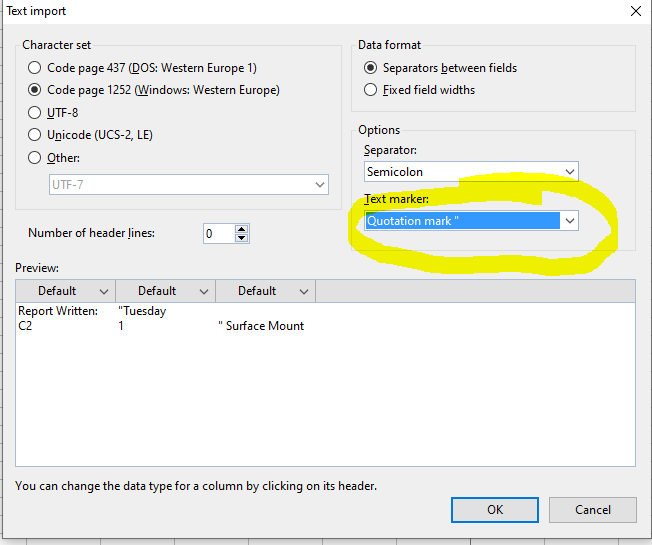Close the Text import dialog
The height and width of the screenshot is (545, 652).
635,11
